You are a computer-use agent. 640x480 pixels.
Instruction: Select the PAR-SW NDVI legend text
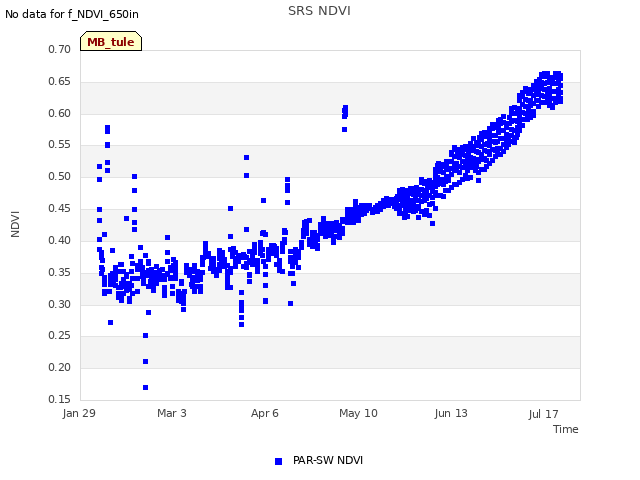coord(328,460)
